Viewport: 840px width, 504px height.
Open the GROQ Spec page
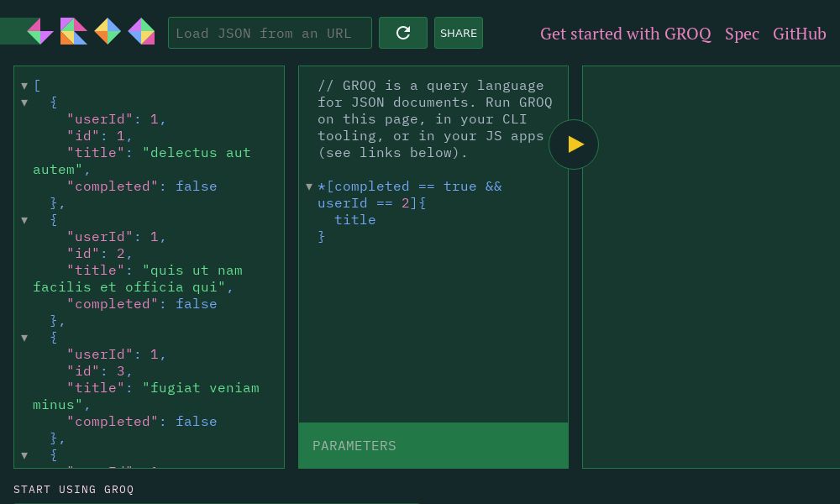742,34
